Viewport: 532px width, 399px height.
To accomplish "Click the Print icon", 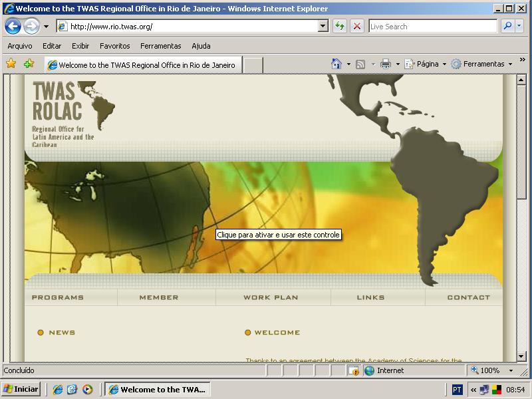I will click(386, 64).
